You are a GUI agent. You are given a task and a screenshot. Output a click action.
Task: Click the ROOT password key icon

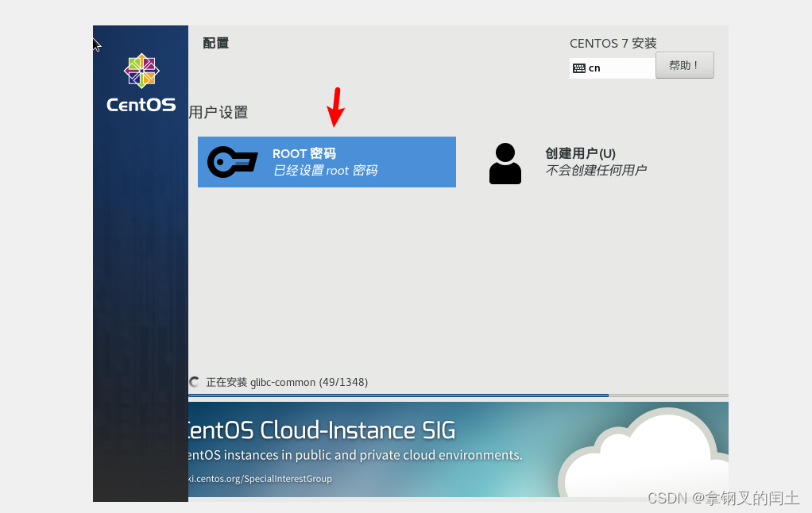coord(233,162)
